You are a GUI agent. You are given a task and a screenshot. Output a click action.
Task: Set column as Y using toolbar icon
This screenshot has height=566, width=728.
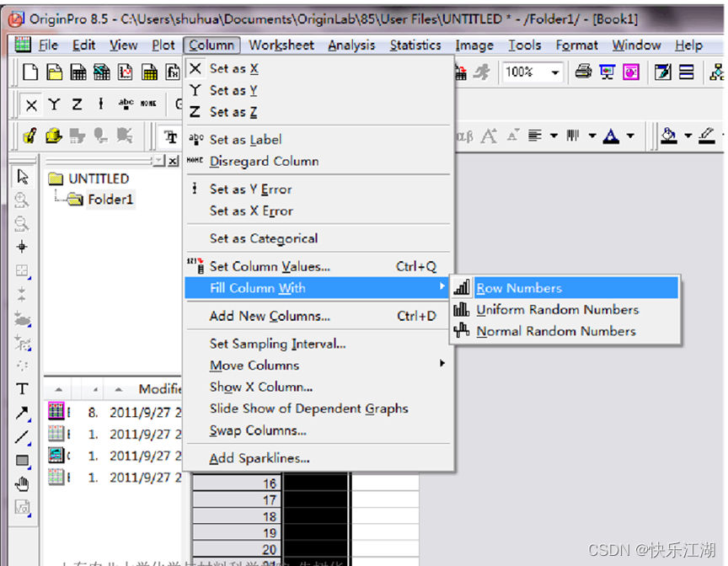(54, 104)
